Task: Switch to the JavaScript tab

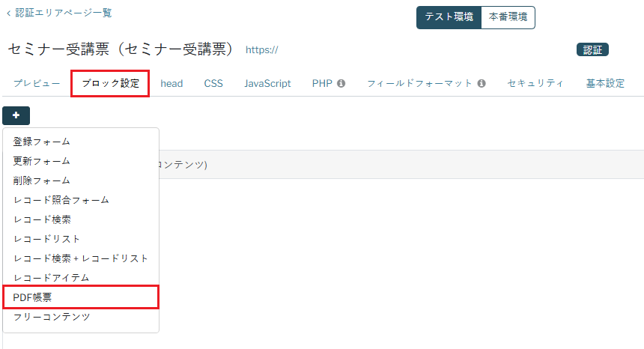Action: [267, 84]
